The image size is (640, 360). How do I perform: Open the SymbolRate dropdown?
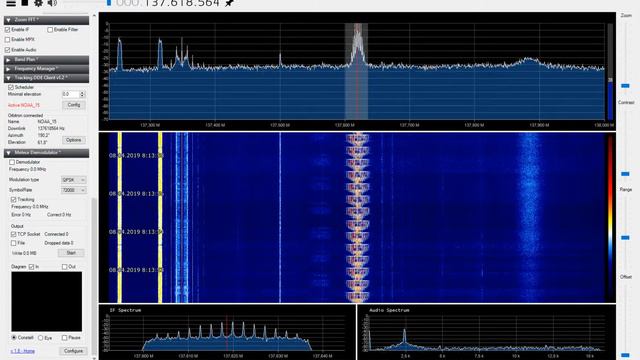pos(73,190)
